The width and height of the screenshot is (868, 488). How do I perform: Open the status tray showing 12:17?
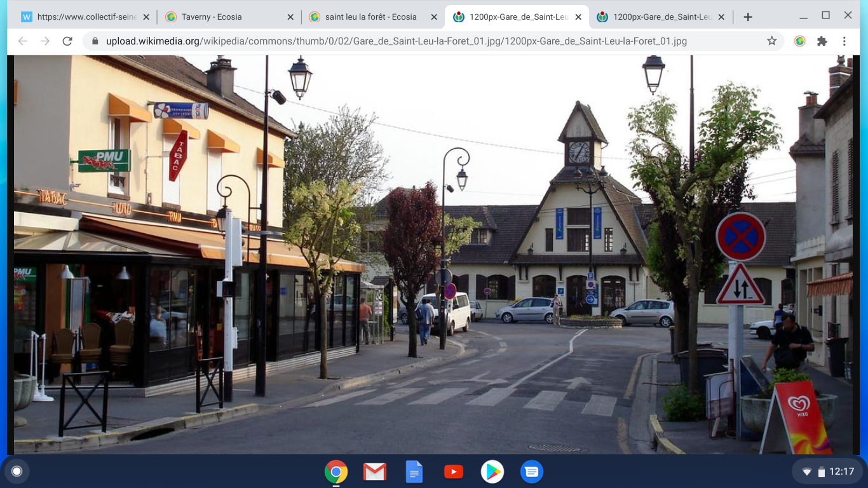coord(827,471)
